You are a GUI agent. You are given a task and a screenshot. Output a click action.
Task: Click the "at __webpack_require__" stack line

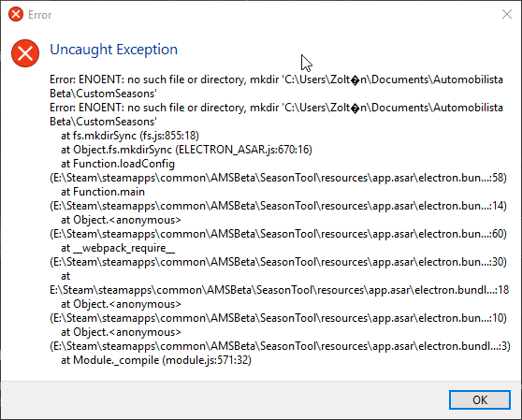(x=118, y=248)
